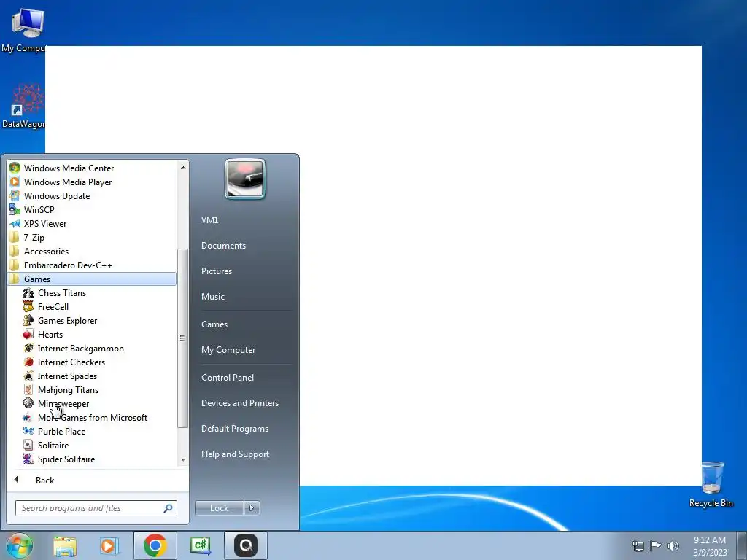Open Games in the right Start menu pane

pos(214,324)
